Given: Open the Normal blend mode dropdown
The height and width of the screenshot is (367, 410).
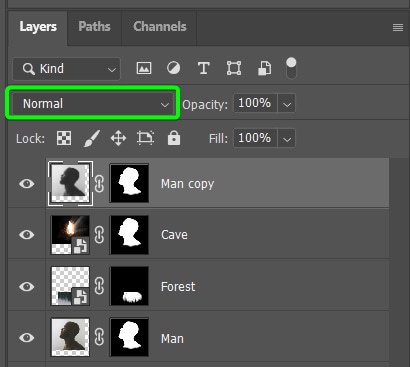Looking at the screenshot, I should pyautogui.click(x=92, y=104).
